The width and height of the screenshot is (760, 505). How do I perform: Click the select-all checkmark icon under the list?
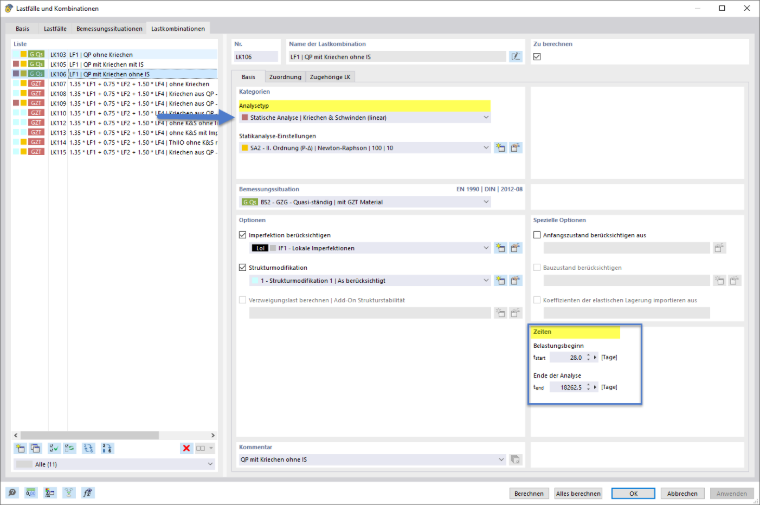pos(54,448)
